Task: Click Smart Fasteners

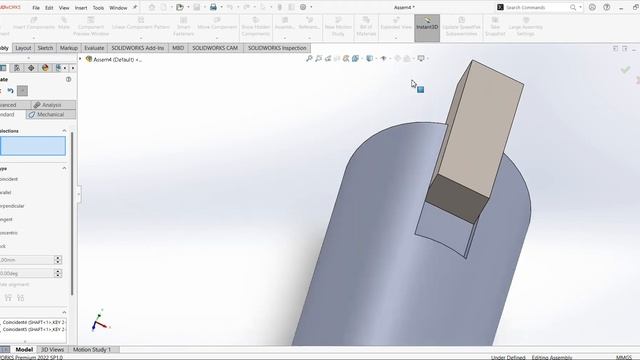Action: point(183,27)
